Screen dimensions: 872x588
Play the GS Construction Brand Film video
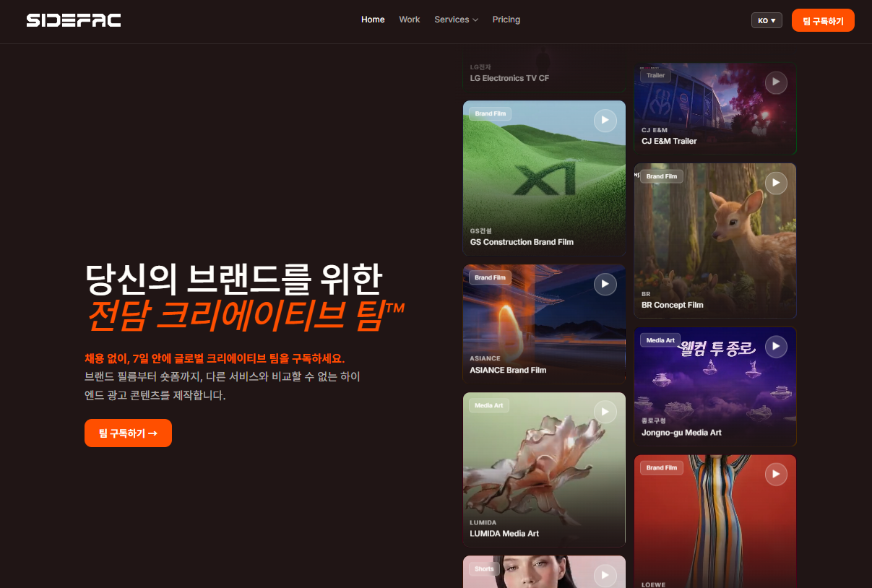click(x=605, y=121)
